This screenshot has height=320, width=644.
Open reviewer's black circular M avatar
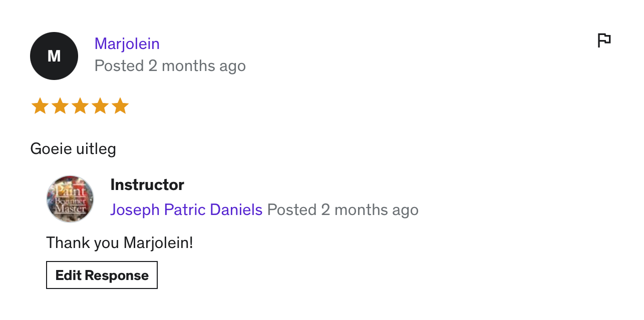[54, 56]
